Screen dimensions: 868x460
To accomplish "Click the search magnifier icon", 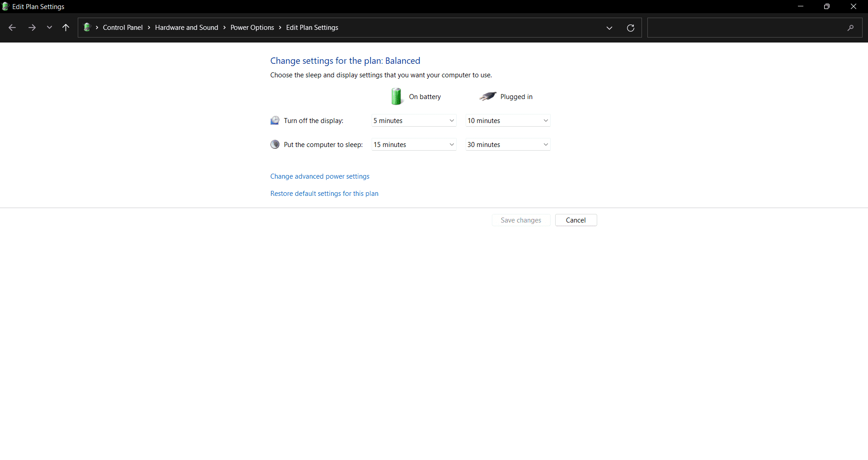I will point(850,28).
